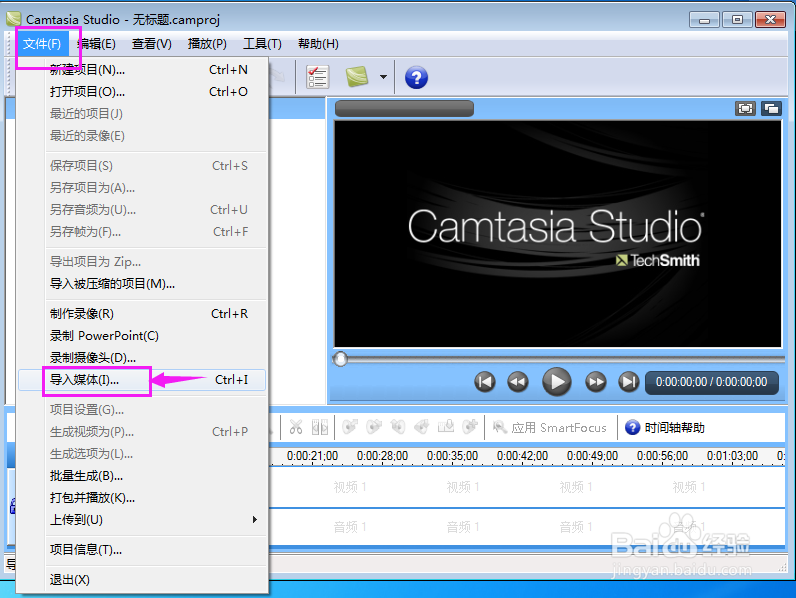Click the preview progress track

pos(559,359)
